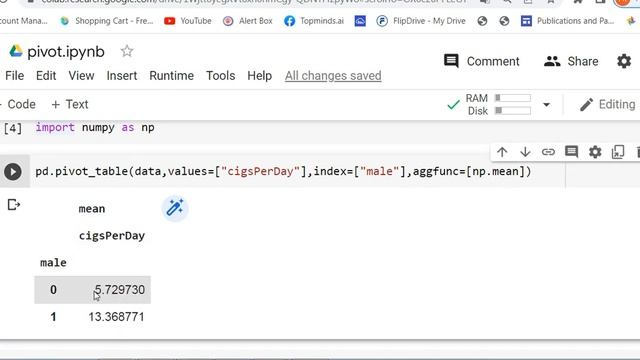Star the pivot.ipynb notebook
This screenshot has height=360, width=640.
click(x=127, y=51)
